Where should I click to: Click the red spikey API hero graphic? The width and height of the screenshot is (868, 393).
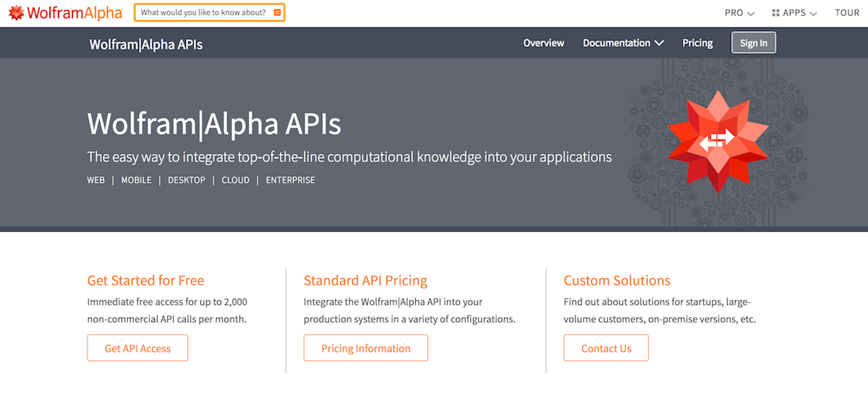(717, 142)
